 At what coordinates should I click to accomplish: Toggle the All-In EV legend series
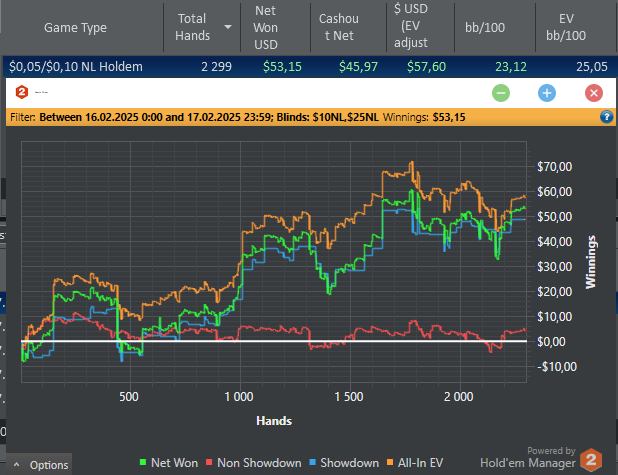click(415, 462)
